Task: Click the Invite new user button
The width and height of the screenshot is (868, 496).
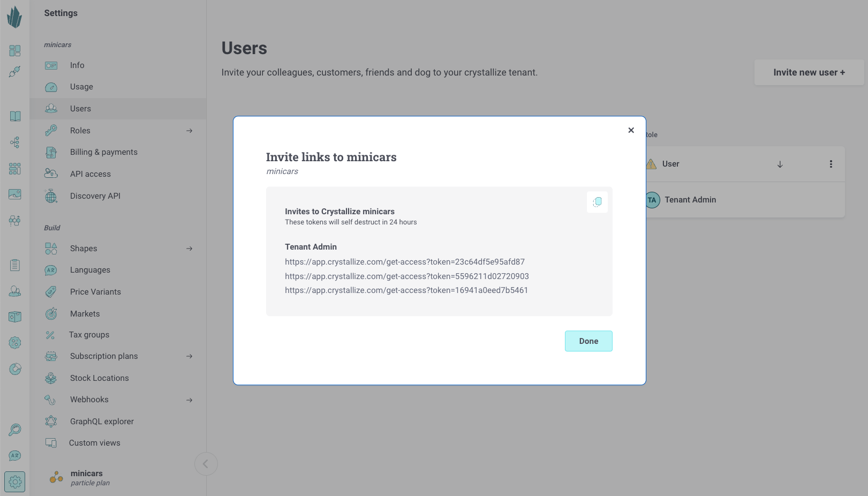Action: point(809,72)
